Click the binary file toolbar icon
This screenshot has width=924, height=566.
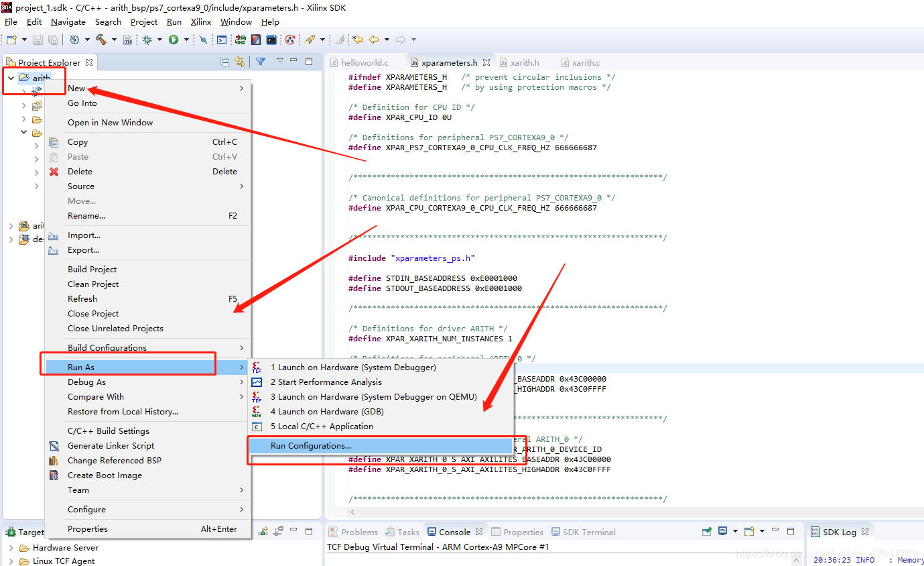127,40
